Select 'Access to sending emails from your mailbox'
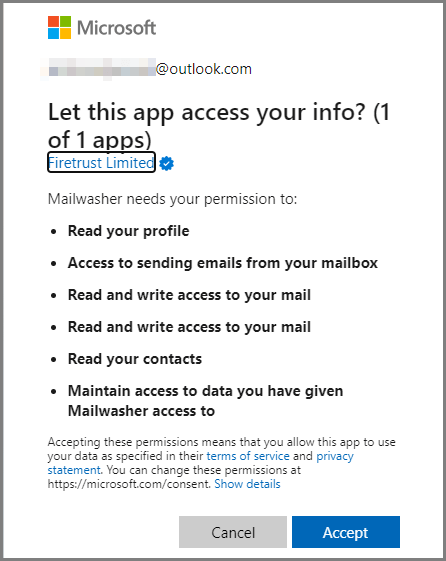This screenshot has width=446, height=561. click(223, 263)
